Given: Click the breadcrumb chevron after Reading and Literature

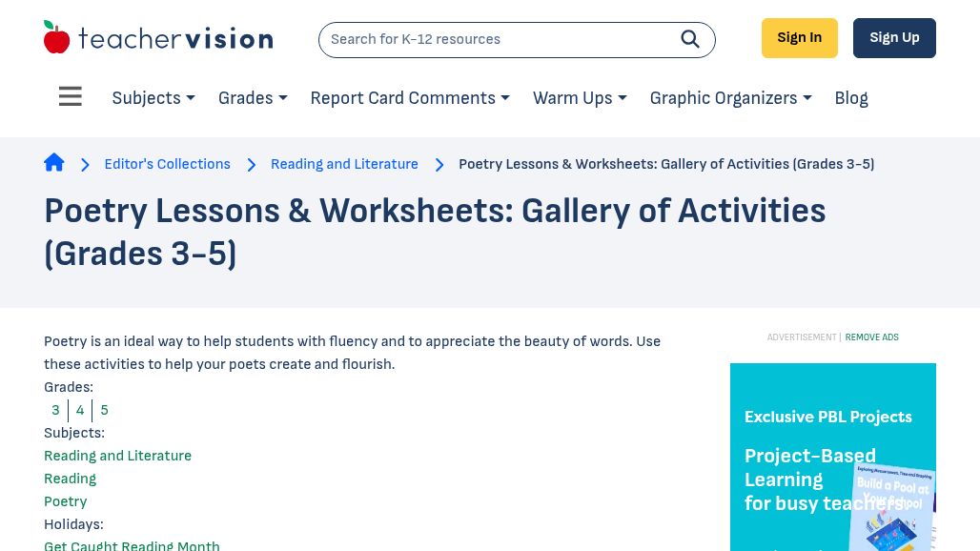Looking at the screenshot, I should click(x=439, y=164).
